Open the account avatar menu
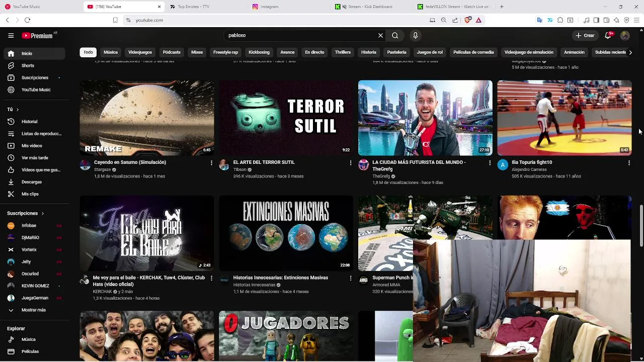 pyautogui.click(x=625, y=35)
